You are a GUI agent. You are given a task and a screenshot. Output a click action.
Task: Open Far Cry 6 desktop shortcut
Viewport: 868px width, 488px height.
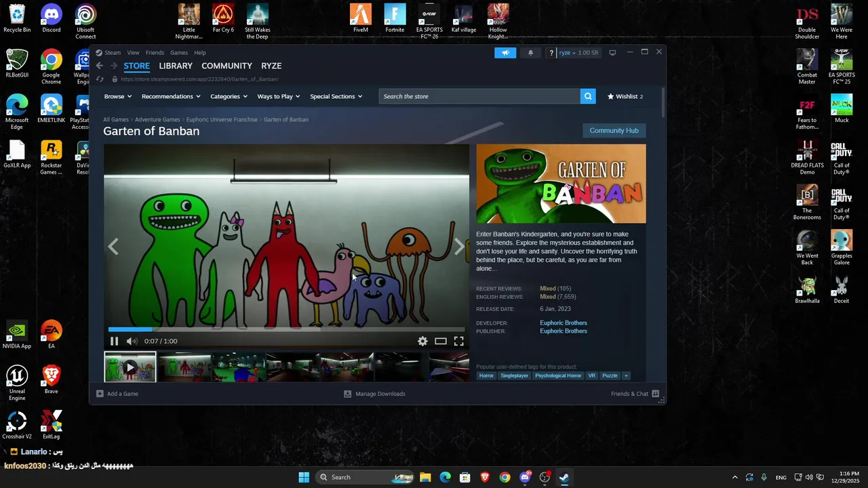point(223,19)
